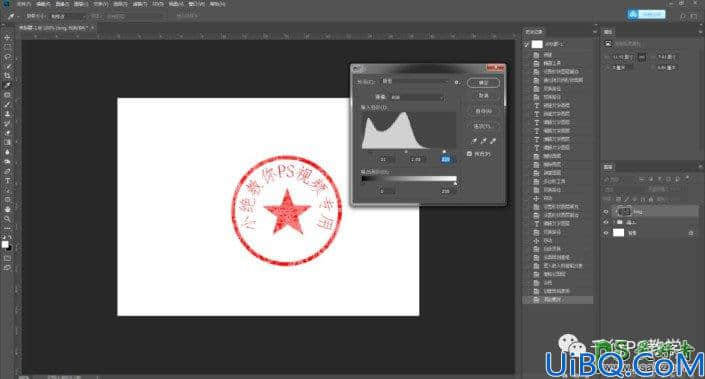
Task: Click the white output level slider handle
Action: [455, 184]
